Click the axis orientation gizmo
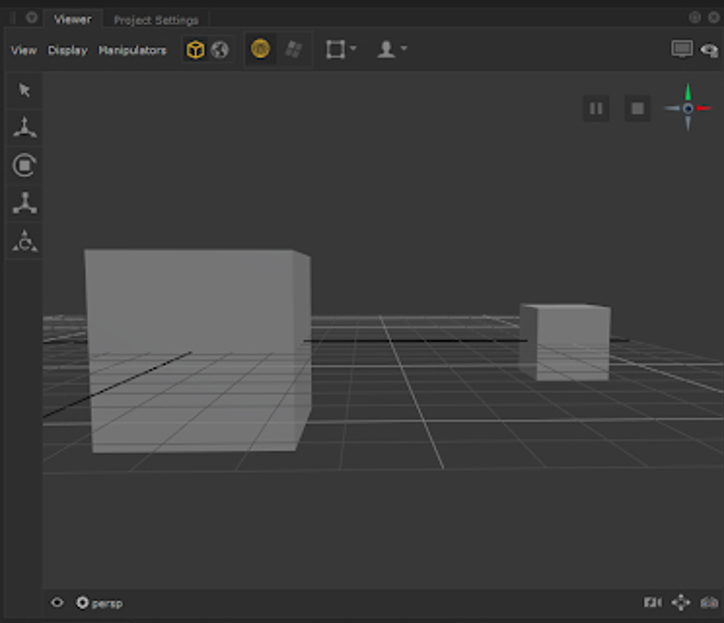 click(688, 108)
